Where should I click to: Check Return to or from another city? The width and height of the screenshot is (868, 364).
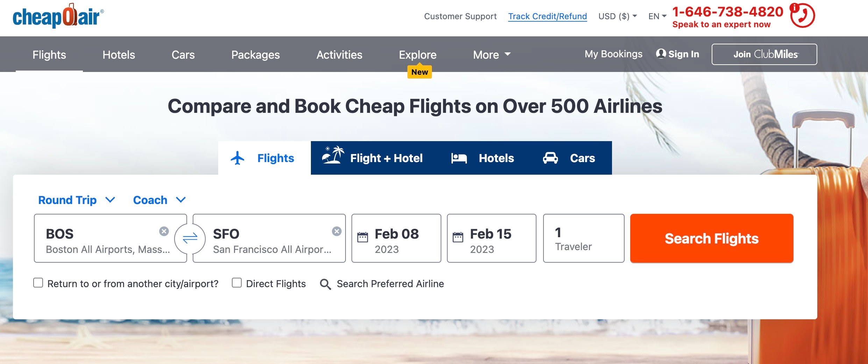[x=38, y=283]
